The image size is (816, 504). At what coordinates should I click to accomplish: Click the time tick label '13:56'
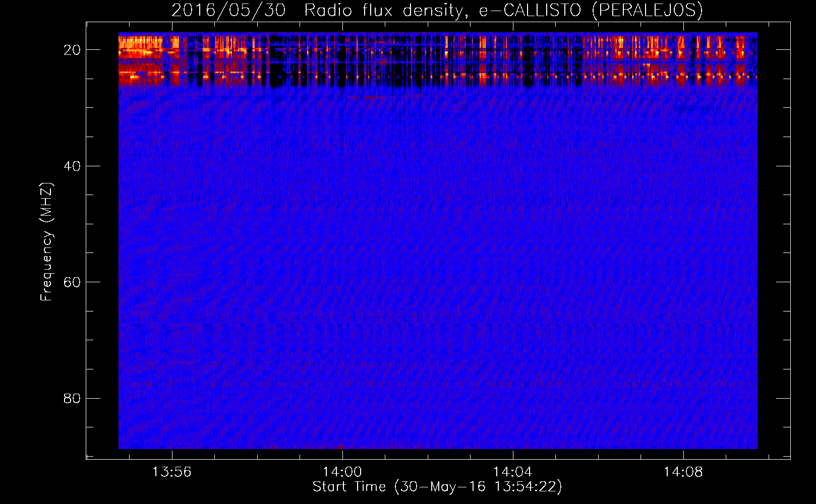coord(172,472)
